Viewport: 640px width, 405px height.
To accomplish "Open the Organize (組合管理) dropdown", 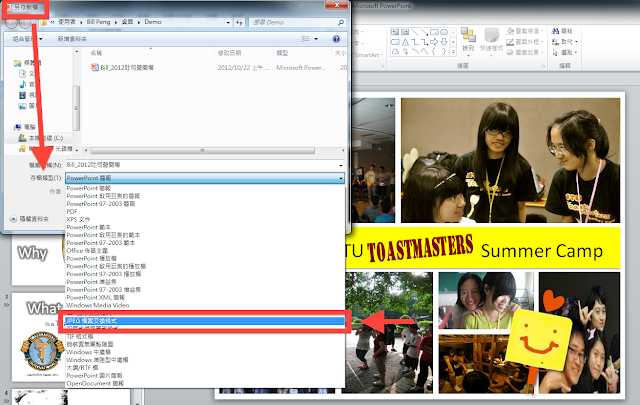I will click(x=27, y=39).
